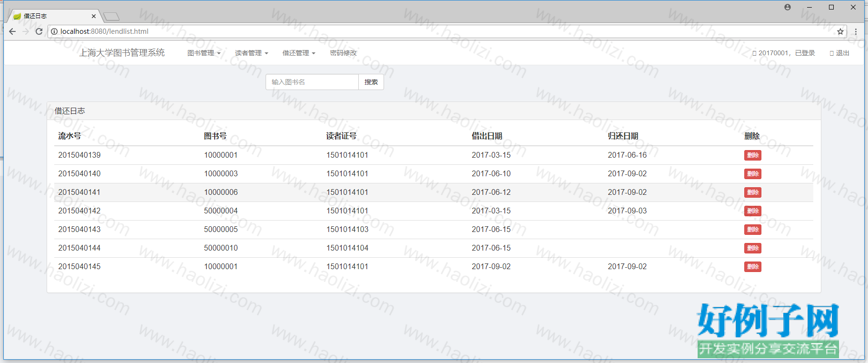Click the 20170001, 已登录 user link

[x=783, y=53]
